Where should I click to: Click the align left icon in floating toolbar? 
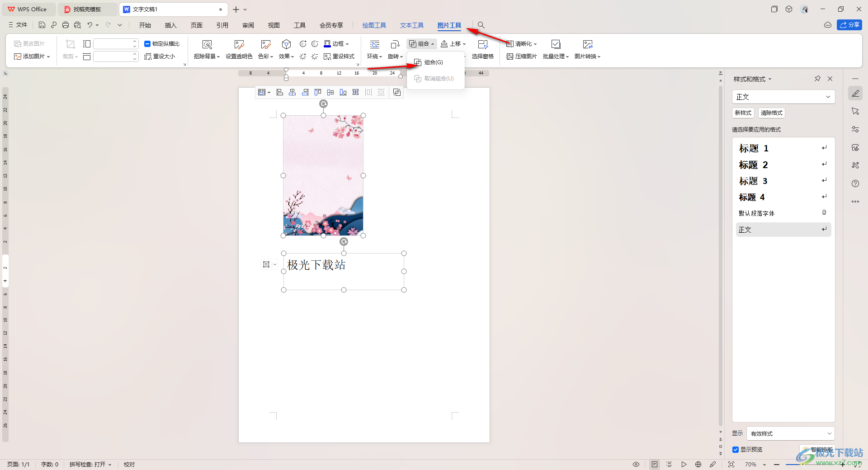coord(280,92)
